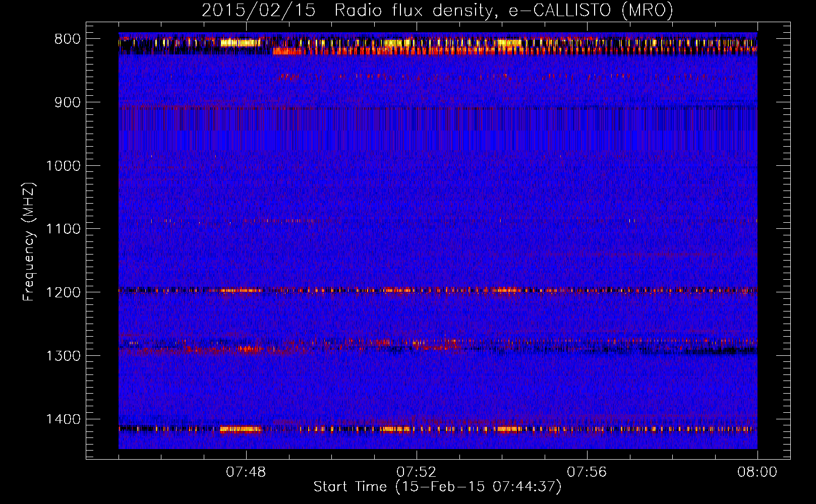Click the 1200 frequency tick label
Screen dimensions: 816x504
[x=63, y=292]
